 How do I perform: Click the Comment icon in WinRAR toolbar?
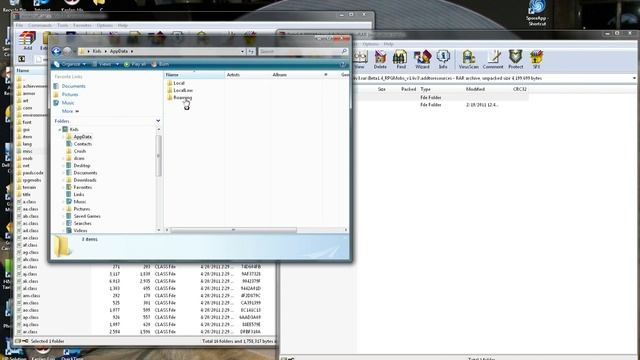click(493, 59)
